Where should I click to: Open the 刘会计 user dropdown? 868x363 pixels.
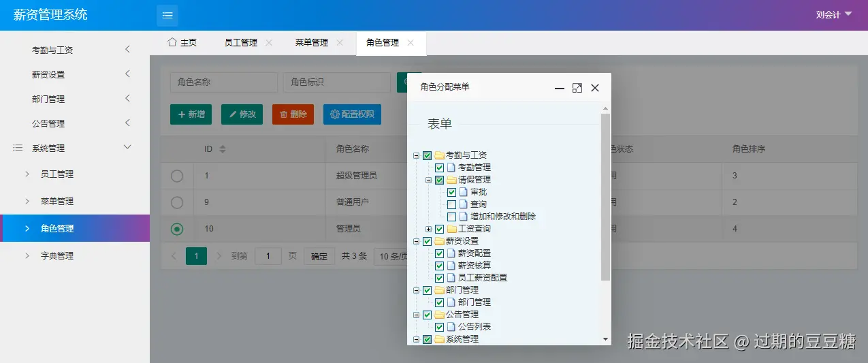[834, 14]
